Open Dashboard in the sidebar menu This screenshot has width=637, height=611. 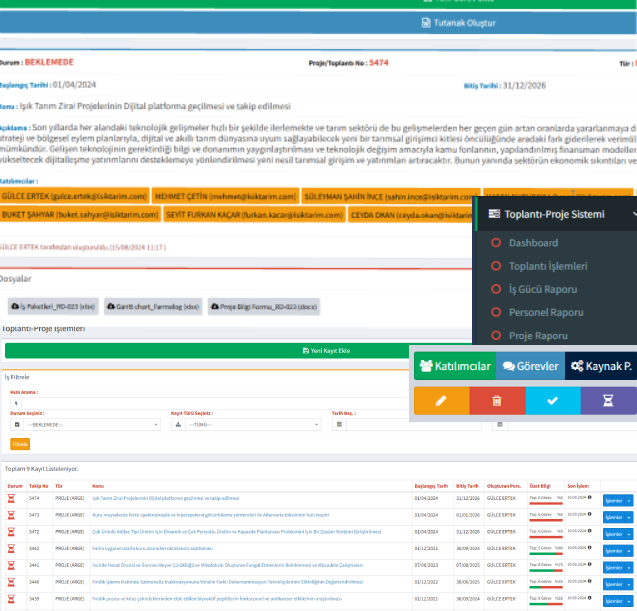(x=533, y=243)
